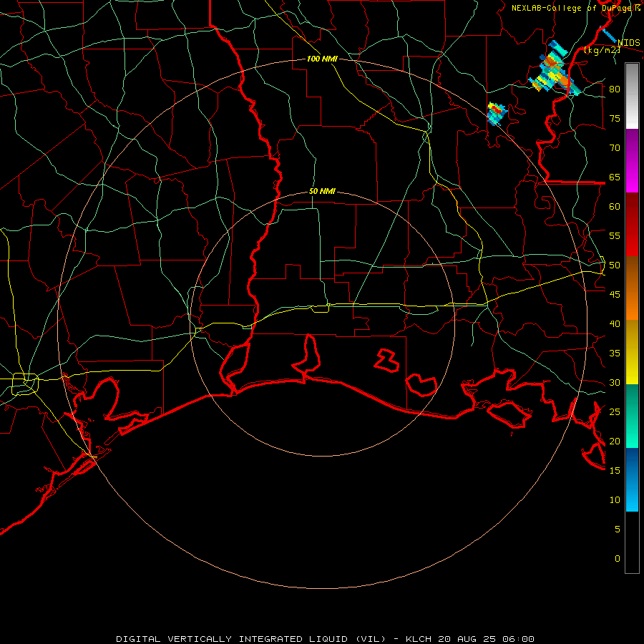
Task: Select the orange-brown segment of the color scale
Action: tap(632, 288)
